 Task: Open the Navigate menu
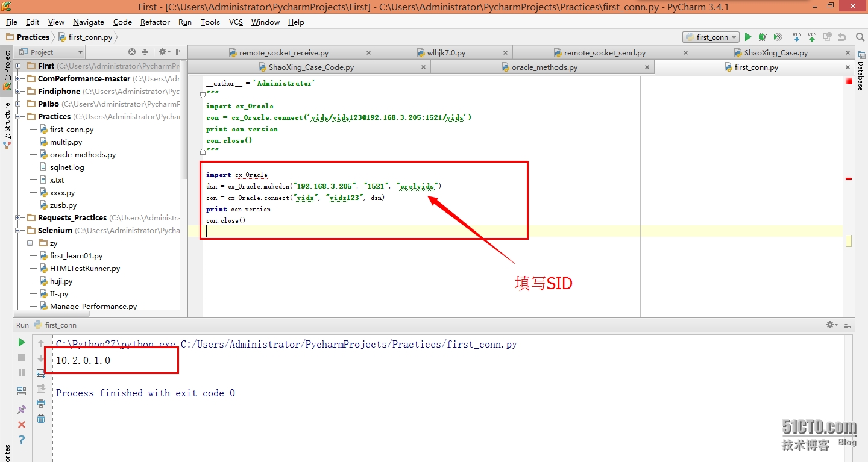(x=89, y=22)
